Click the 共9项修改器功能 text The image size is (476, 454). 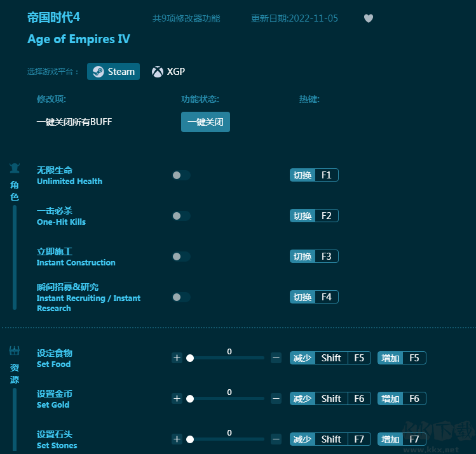[186, 18]
